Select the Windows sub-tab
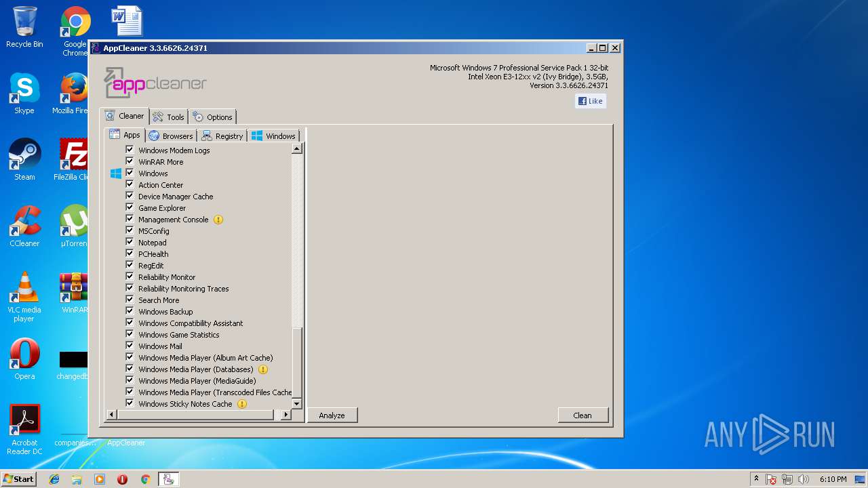This screenshot has height=488, width=868. click(274, 136)
